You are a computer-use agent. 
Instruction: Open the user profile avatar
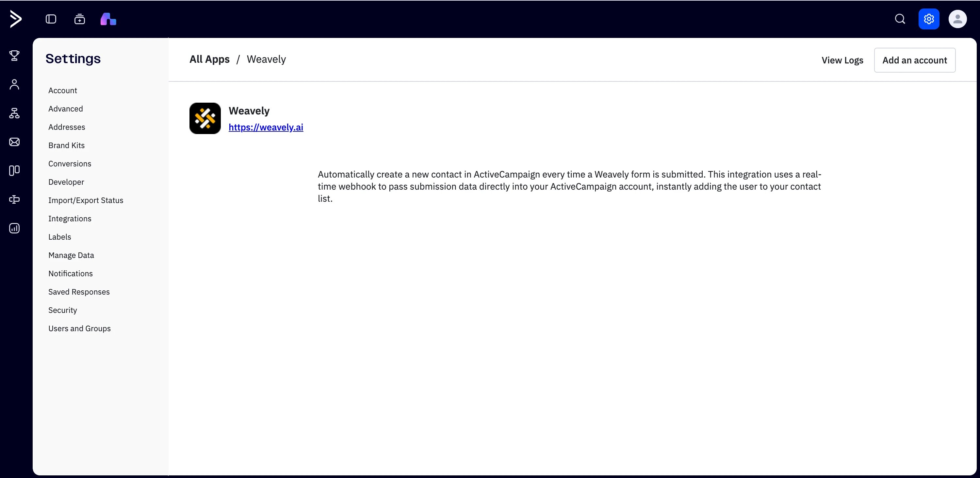pos(957,19)
